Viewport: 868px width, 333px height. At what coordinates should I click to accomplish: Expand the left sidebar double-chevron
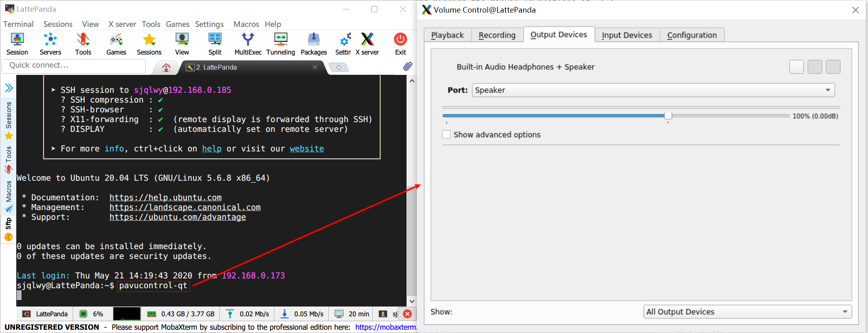pyautogui.click(x=9, y=88)
